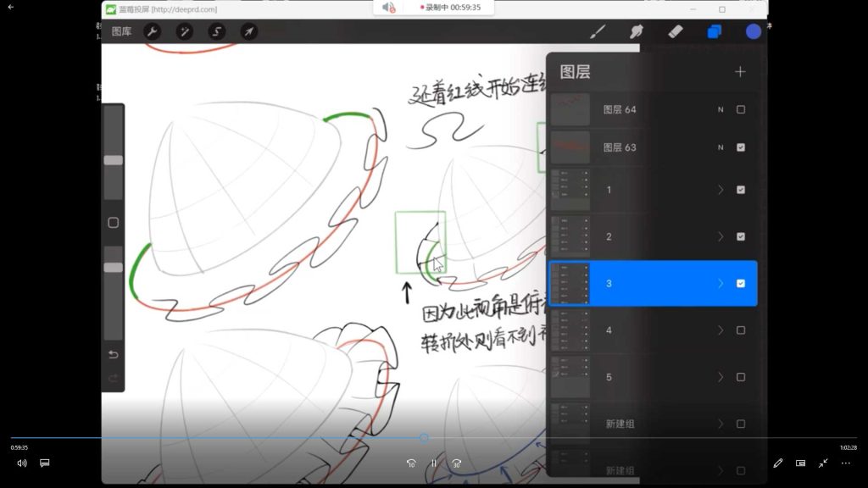The image size is (868, 488).
Task: Open the Adjustments magic wand menu
Action: pyautogui.click(x=184, y=31)
